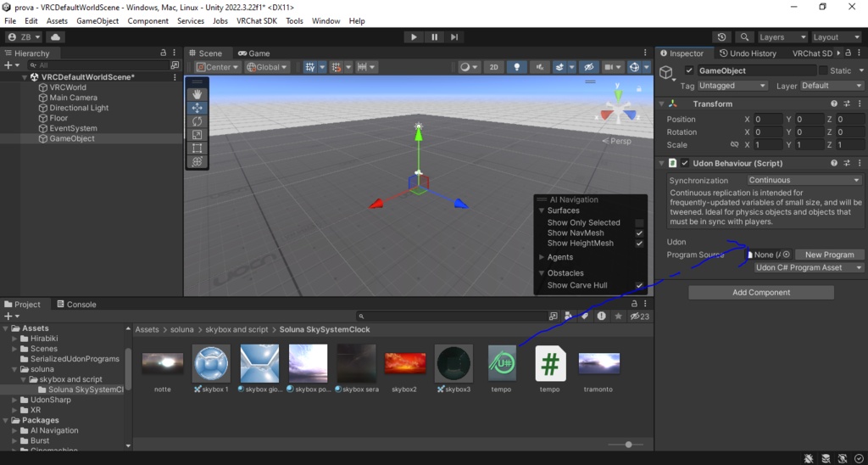Click the search magnifier in top toolbar
The width and height of the screenshot is (868, 465).
click(x=745, y=37)
